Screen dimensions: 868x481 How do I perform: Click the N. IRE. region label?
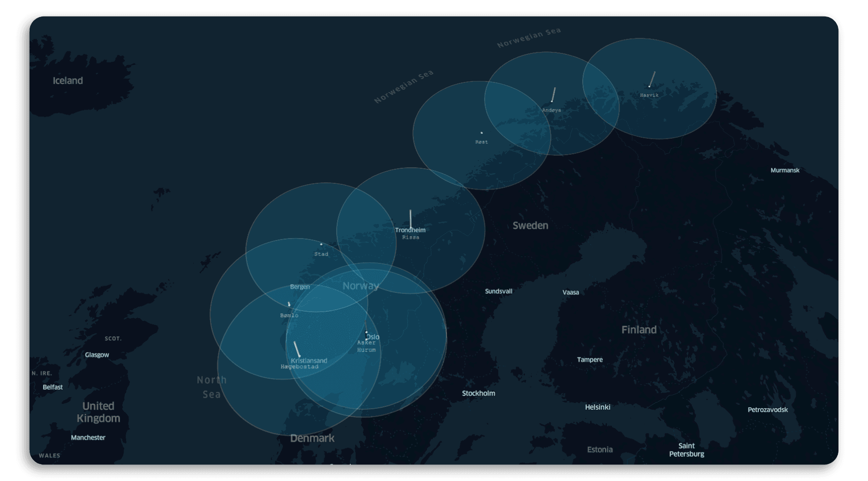pyautogui.click(x=42, y=373)
